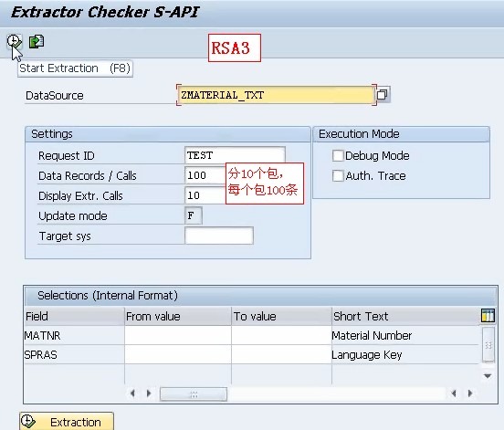The height and width of the screenshot is (430, 504).
Task: Click the Data Records / Calls field
Action: (205, 175)
